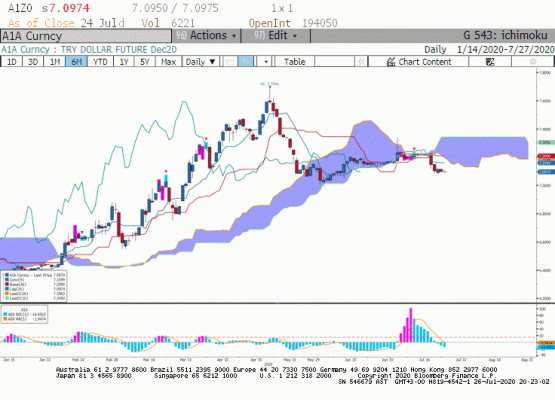Viewport: 555px width, 400px height.
Task: Click the last price 7.0974
Action: pos(69,8)
